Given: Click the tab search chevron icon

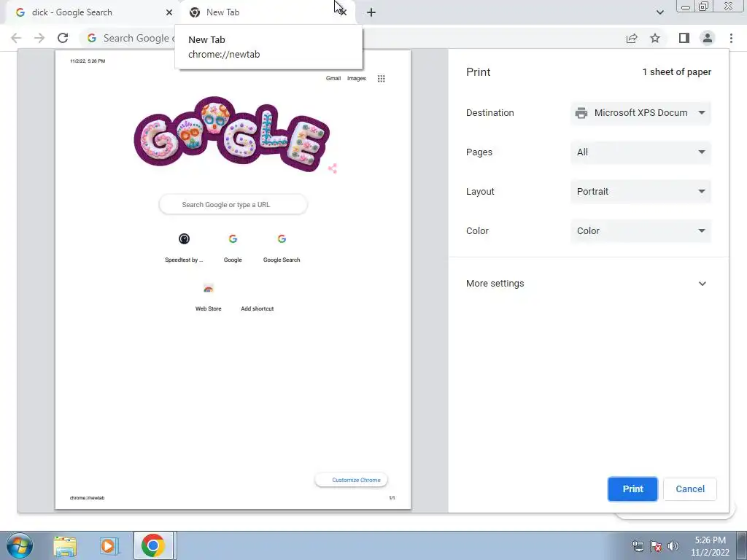Looking at the screenshot, I should click(659, 12).
